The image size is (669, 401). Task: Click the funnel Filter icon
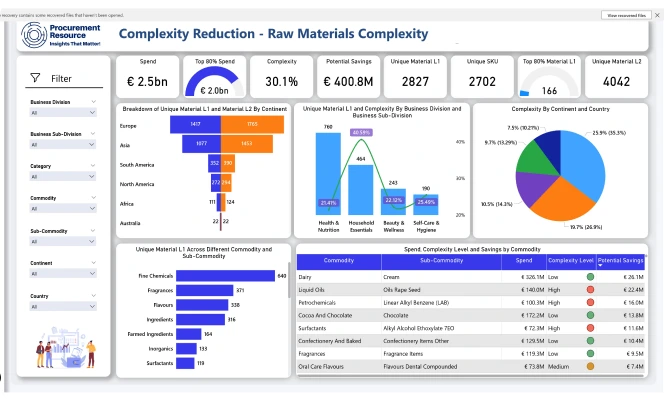click(35, 78)
